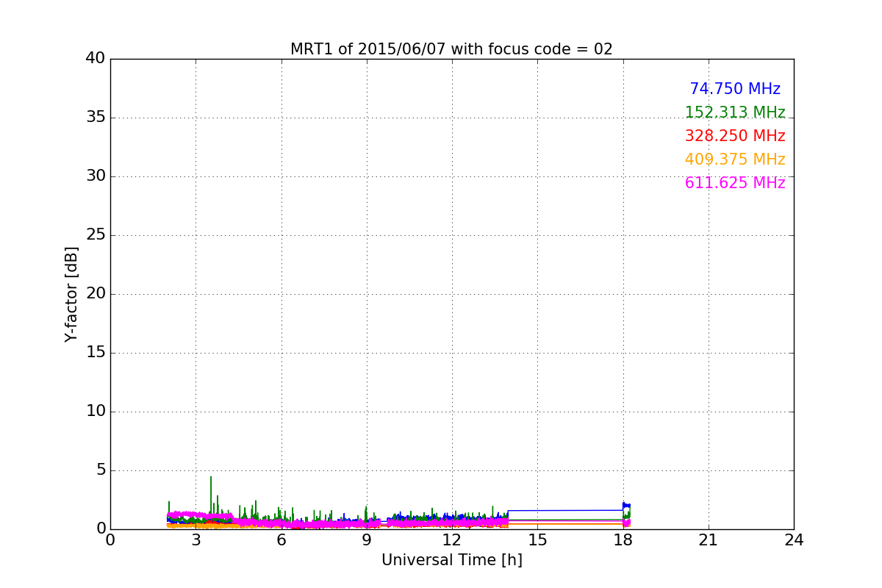This screenshot has width=882, height=588.
Task: Click the y-axis tick label '35'
Action: coord(95,118)
